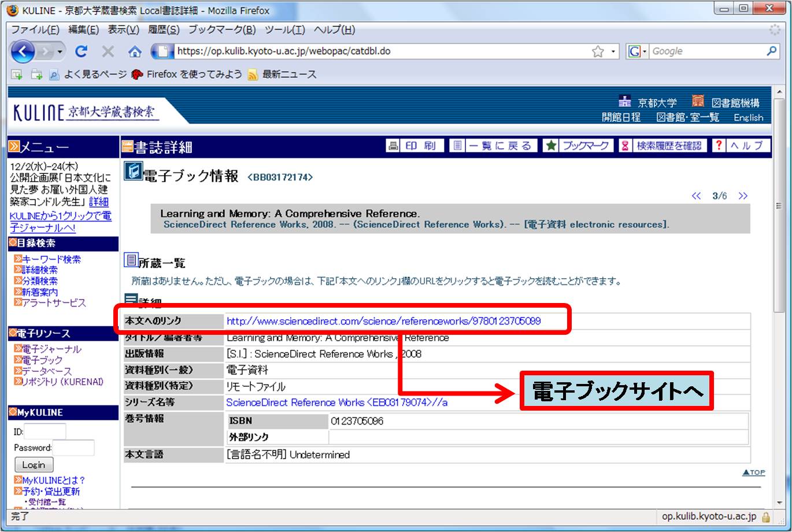Viewport: 792px width, 532px height.
Task: Open よく見るページ bookmark folder
Action: click(x=88, y=74)
